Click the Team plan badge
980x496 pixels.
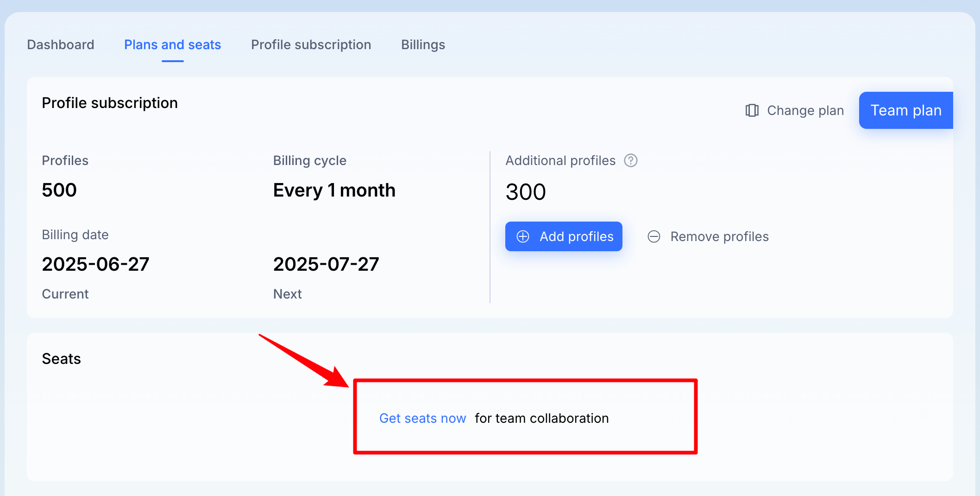pyautogui.click(x=906, y=110)
